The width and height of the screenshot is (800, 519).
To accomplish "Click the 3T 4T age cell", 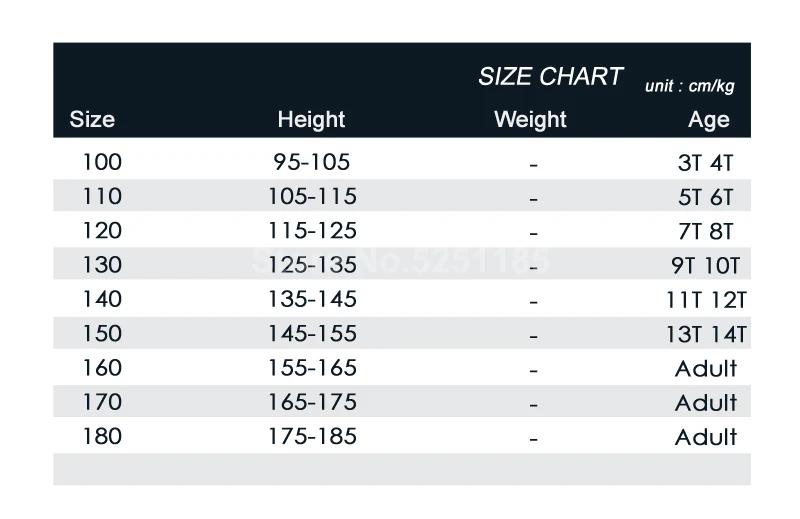I will pyautogui.click(x=706, y=163).
